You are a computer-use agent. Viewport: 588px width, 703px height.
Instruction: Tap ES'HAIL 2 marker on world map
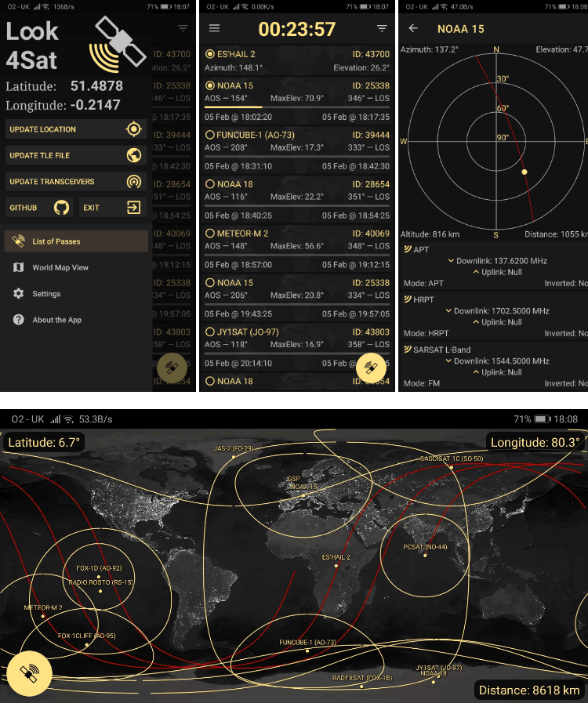tap(336, 566)
